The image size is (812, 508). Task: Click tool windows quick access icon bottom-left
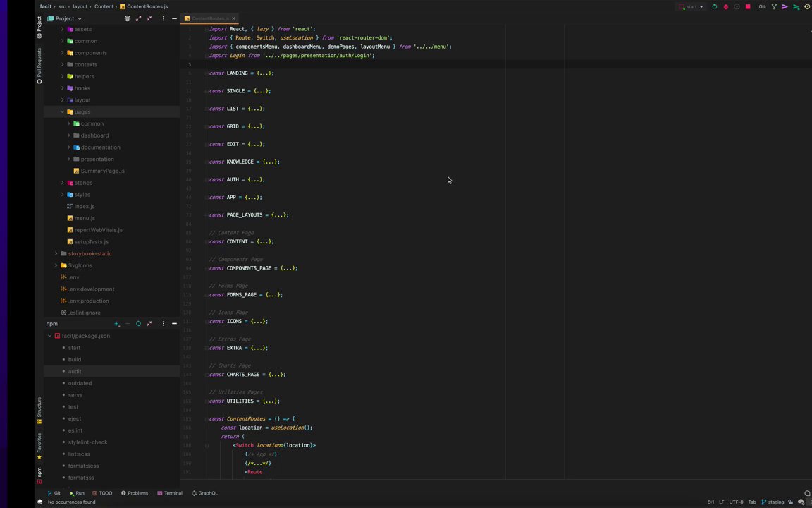coord(40,502)
